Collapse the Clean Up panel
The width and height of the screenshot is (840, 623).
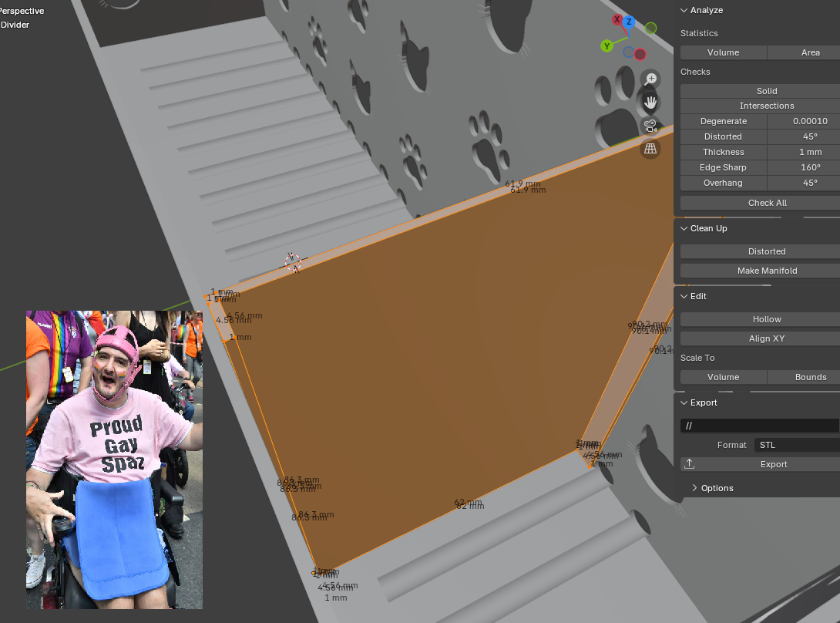(x=684, y=228)
